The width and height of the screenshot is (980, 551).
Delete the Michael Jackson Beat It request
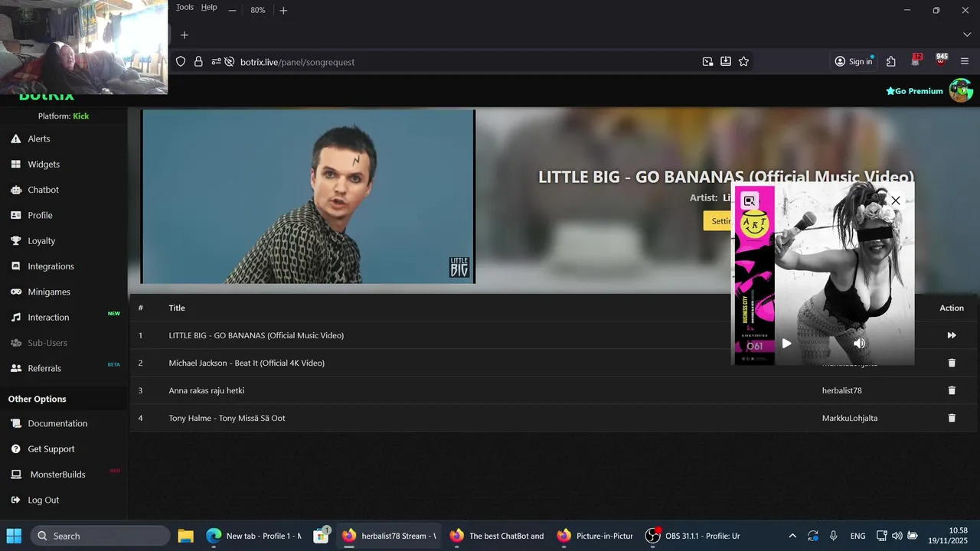tap(952, 363)
